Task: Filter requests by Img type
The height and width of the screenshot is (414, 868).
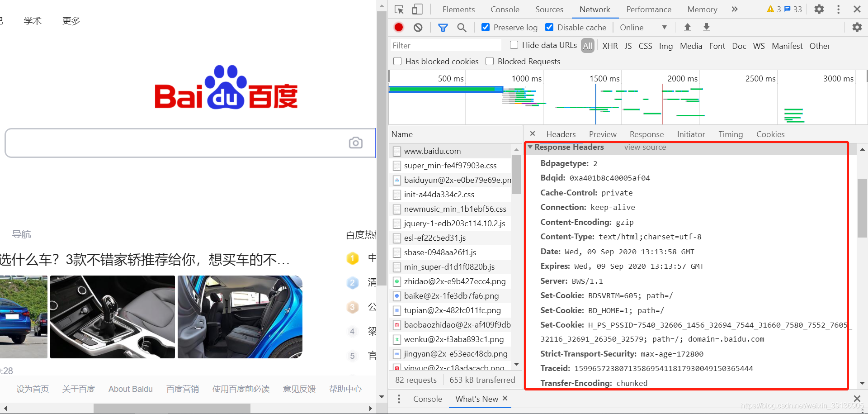Action: pyautogui.click(x=665, y=46)
